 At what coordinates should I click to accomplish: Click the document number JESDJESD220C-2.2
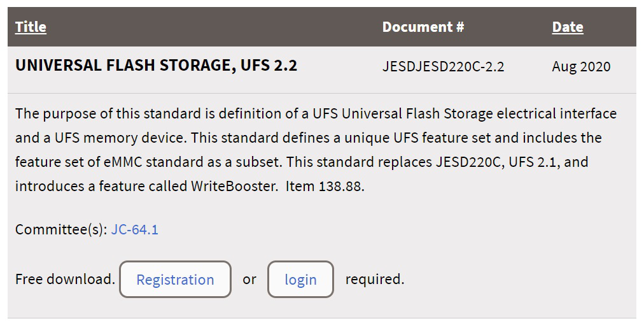[x=443, y=67]
